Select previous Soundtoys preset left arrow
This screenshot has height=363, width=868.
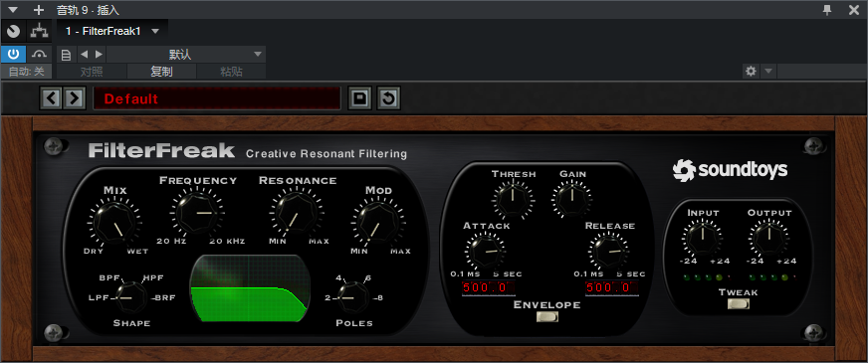(x=51, y=98)
